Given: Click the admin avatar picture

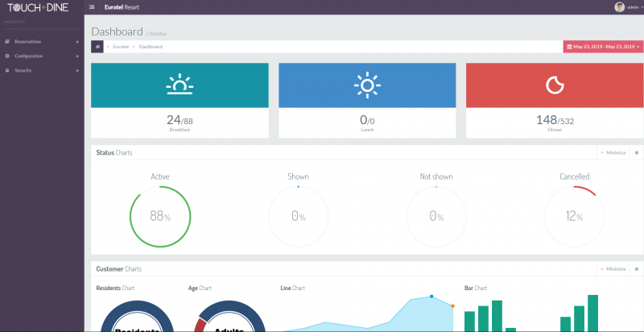Looking at the screenshot, I should point(619,7).
